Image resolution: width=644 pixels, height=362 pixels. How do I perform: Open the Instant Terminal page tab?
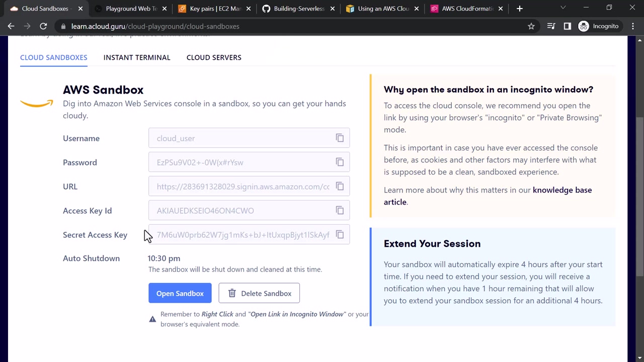click(137, 57)
